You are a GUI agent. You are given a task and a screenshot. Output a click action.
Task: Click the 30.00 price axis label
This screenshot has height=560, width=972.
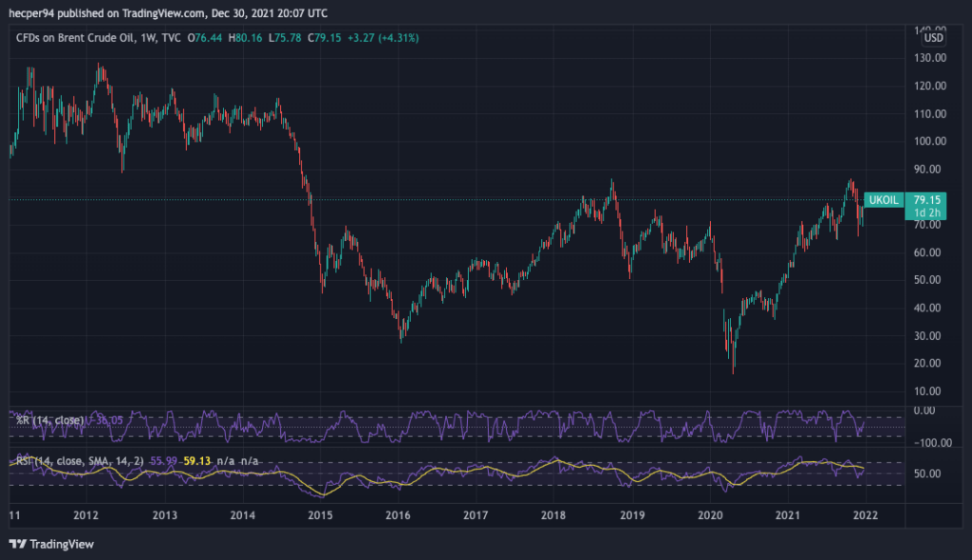pos(927,335)
